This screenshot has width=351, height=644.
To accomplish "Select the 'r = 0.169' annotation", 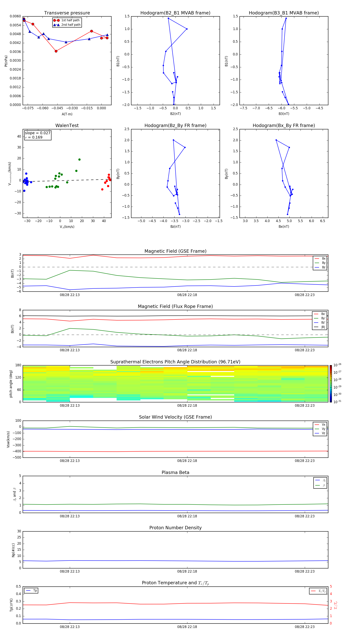I will [x=34, y=137].
